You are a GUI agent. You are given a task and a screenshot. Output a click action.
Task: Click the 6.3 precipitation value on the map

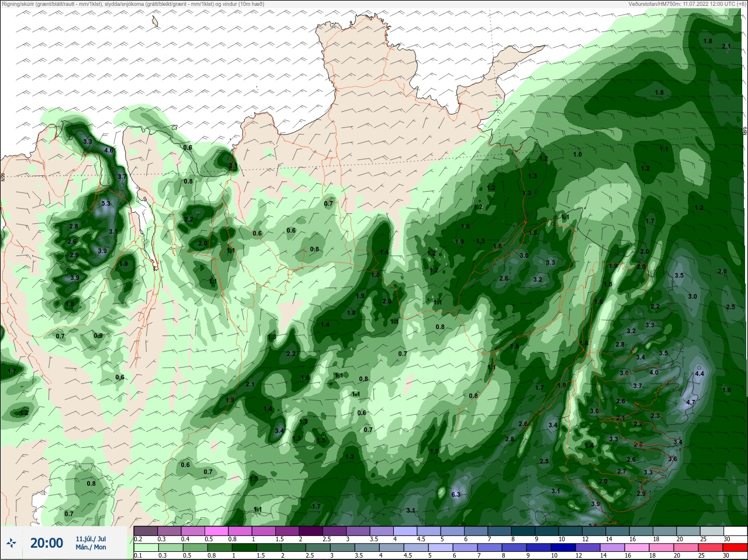[x=456, y=495]
